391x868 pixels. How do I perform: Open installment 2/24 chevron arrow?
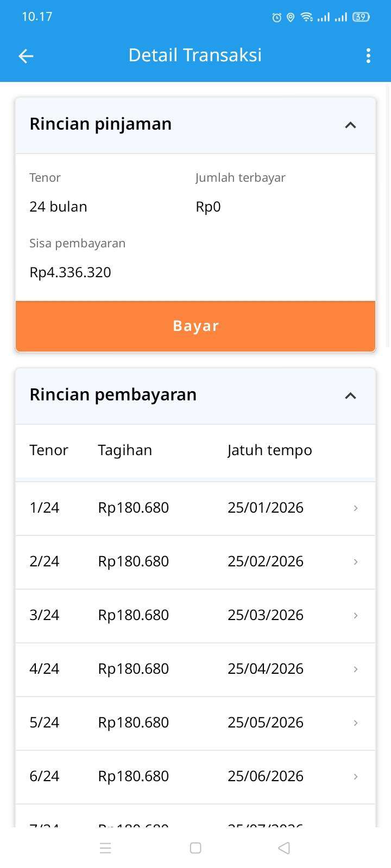click(355, 561)
